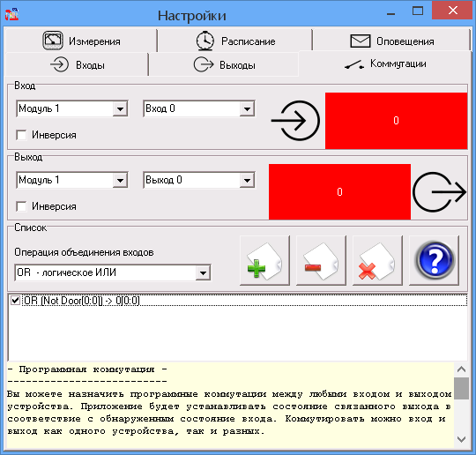
Task: Click the remove commutation red minus icon
Action: pyautogui.click(x=321, y=261)
